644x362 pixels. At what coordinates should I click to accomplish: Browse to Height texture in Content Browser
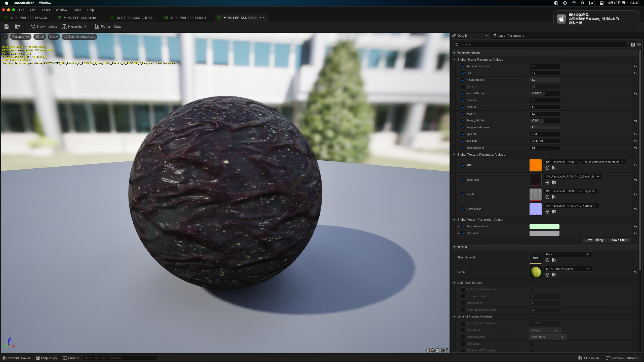pyautogui.click(x=554, y=197)
